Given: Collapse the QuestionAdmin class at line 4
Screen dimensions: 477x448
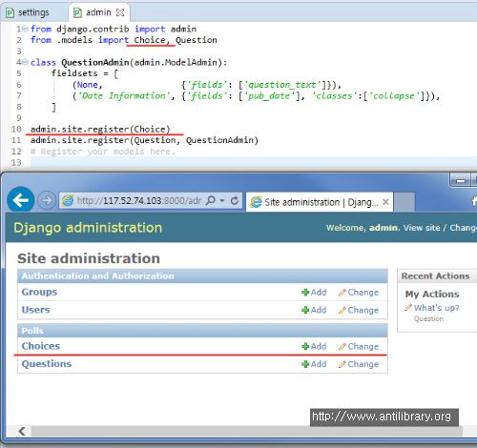Looking at the screenshot, I should tap(25, 62).
